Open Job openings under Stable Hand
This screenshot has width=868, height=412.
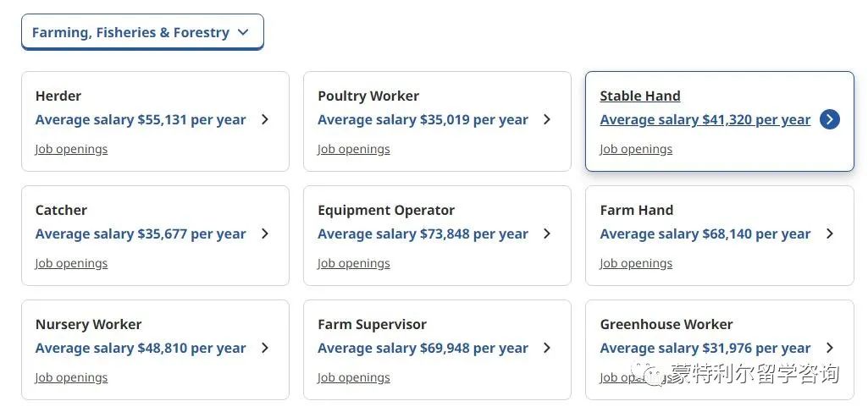coord(636,149)
